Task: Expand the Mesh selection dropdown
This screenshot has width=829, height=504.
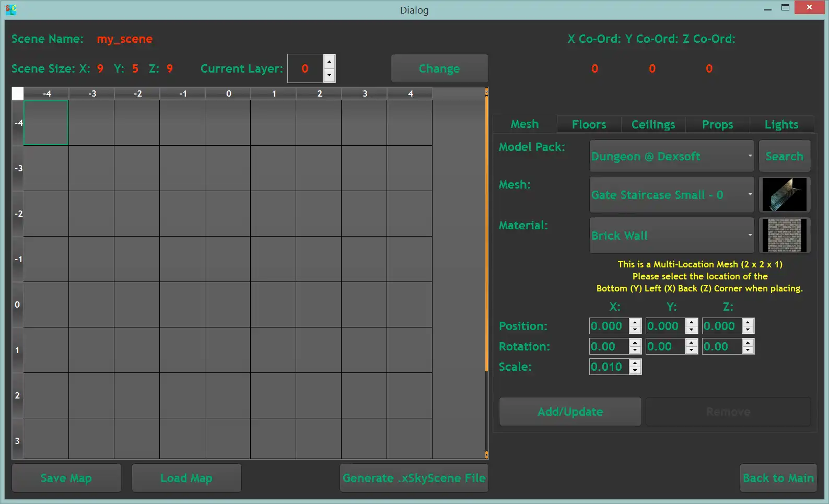Action: tap(672, 194)
